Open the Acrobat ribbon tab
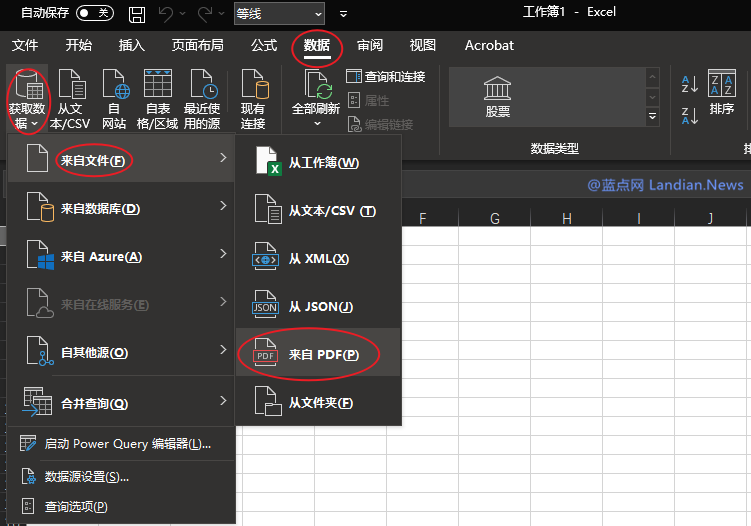751x526 pixels. click(489, 45)
